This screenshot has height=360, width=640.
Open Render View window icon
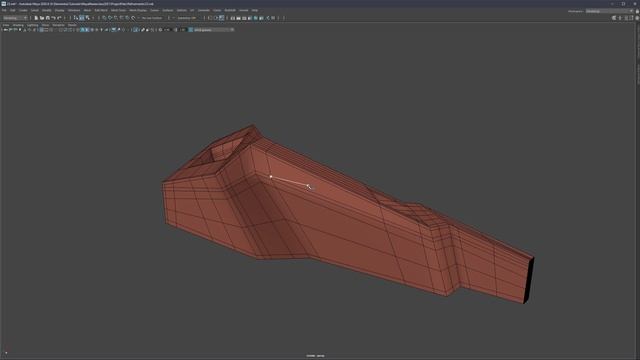coord(233,18)
